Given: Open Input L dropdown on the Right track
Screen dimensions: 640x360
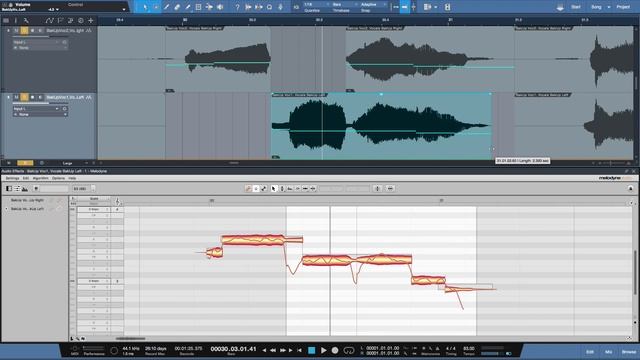Looking at the screenshot, I should (x=36, y=42).
